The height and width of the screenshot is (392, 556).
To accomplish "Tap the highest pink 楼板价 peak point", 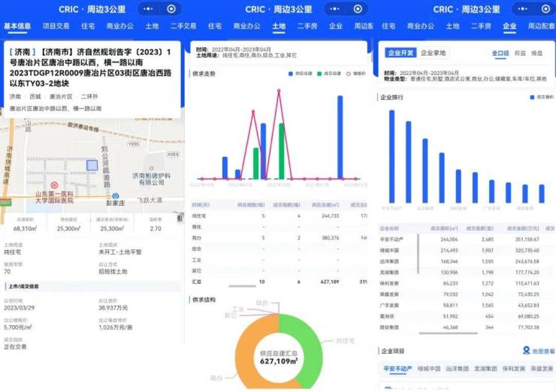I will point(279,91).
